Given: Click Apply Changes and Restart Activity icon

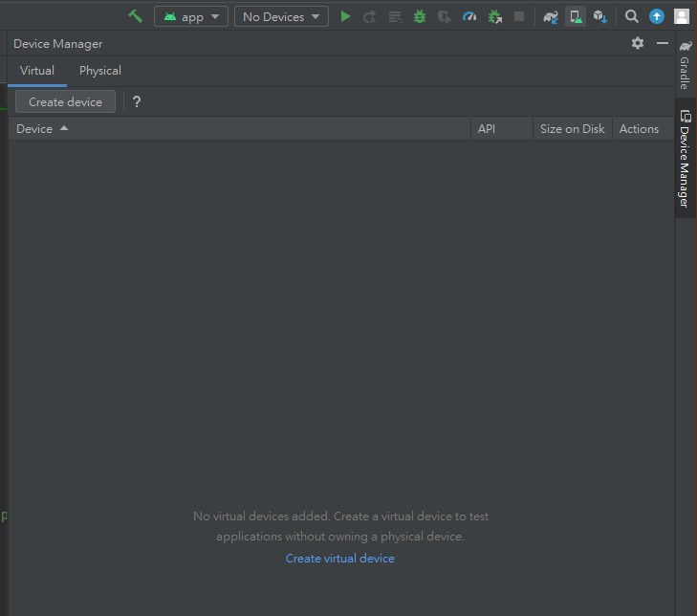Looking at the screenshot, I should pyautogui.click(x=370, y=17).
